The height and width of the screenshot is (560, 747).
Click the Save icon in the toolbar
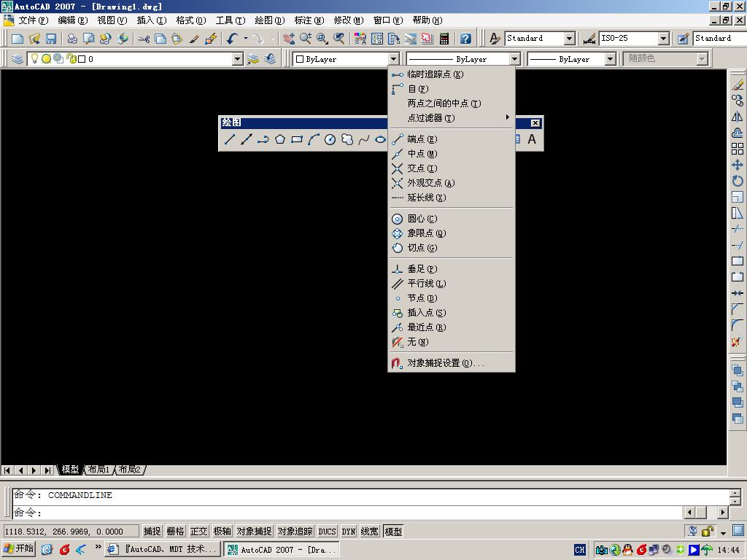click(50, 39)
